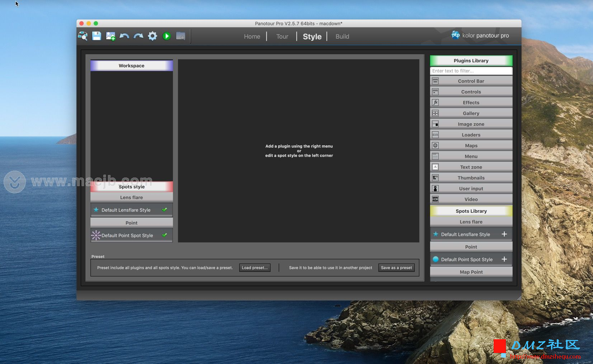Collapse Lens flare section in Spots Library
Image resolution: width=593 pixels, height=364 pixels.
(x=471, y=222)
